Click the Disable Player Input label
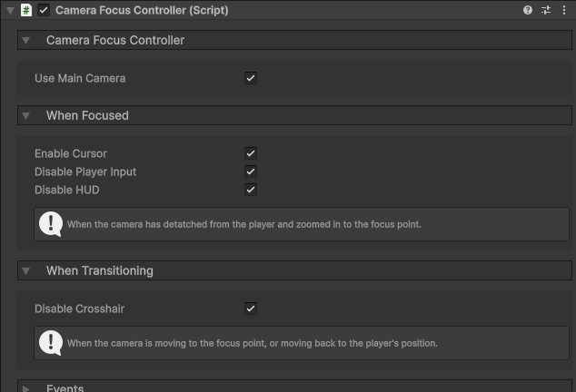This screenshot has height=392, width=576. click(x=85, y=171)
